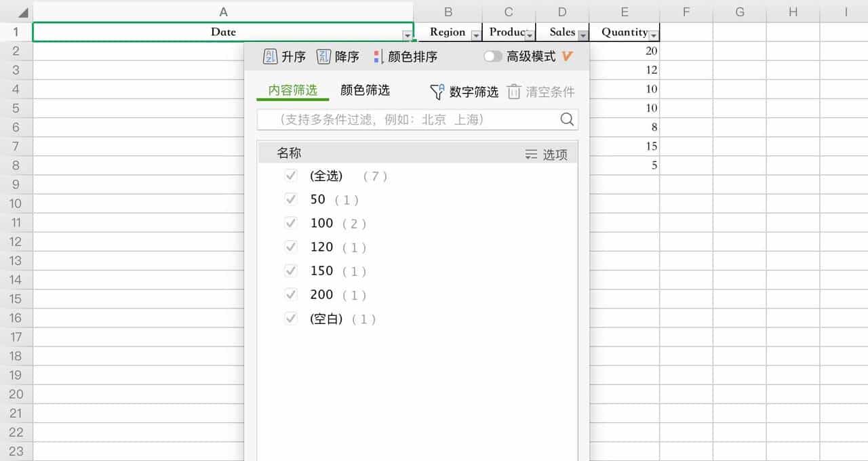This screenshot has width=868, height=461.
Task: Uncheck the (空白) blank value checkbox
Action: [x=291, y=318]
